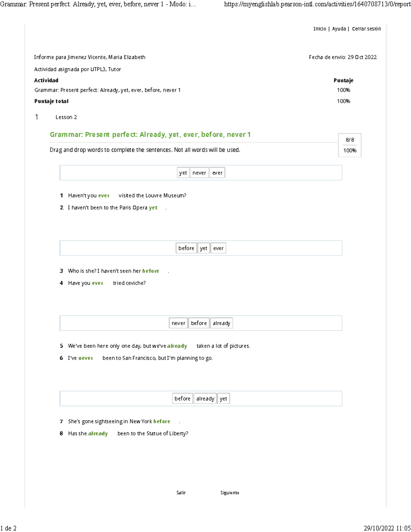Choose "already" chip in third word bank
The width and height of the screenshot is (411, 532).
[221, 323]
